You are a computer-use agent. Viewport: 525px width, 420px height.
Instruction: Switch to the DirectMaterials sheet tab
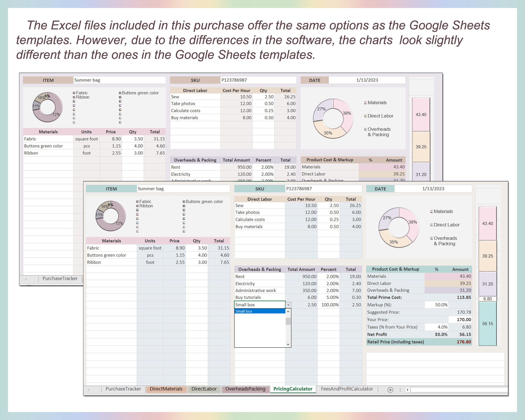166,389
